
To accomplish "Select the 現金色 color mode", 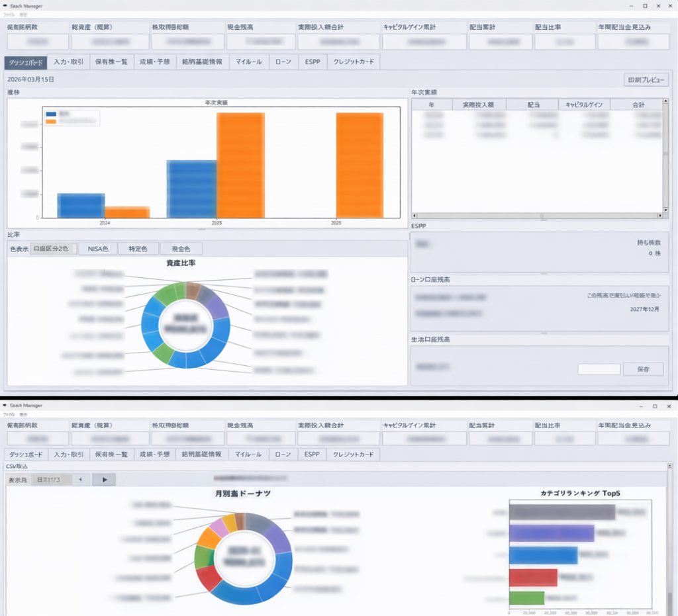I will (x=181, y=249).
